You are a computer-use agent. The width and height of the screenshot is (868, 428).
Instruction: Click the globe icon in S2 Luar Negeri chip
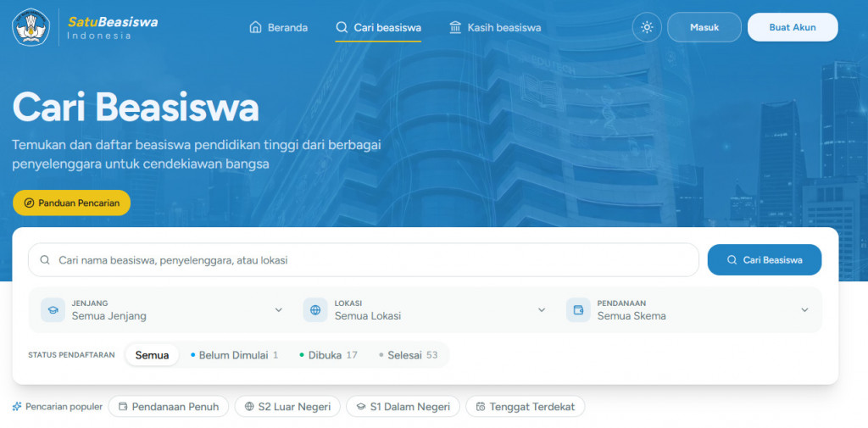click(250, 407)
